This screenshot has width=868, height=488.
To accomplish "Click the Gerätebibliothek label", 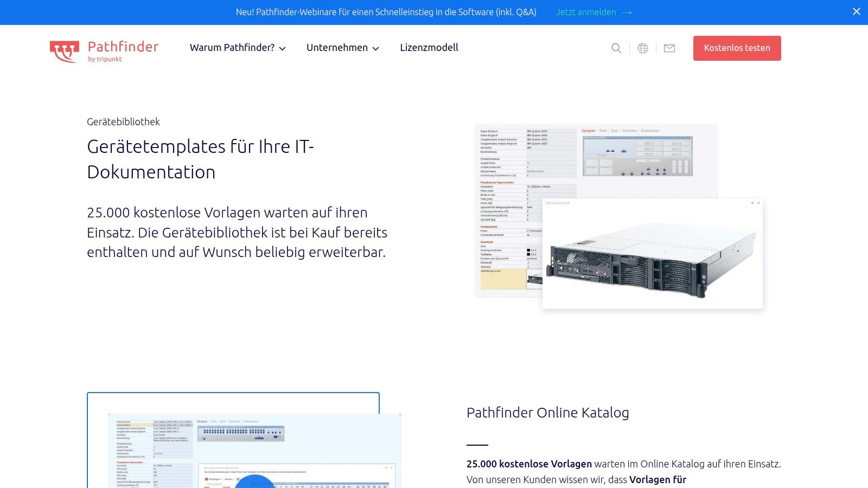I will [x=123, y=121].
